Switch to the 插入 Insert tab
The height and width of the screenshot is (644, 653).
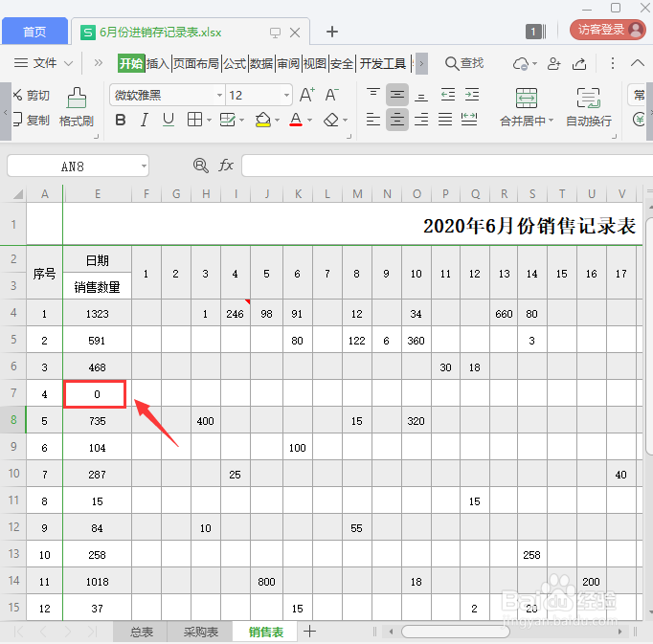pyautogui.click(x=158, y=63)
